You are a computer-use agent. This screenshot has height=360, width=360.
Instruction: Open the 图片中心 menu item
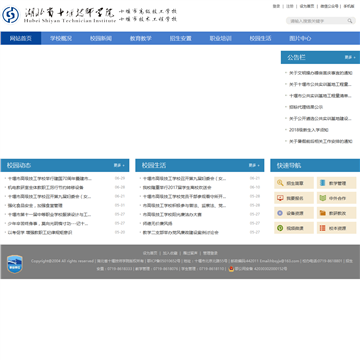[x=300, y=38]
